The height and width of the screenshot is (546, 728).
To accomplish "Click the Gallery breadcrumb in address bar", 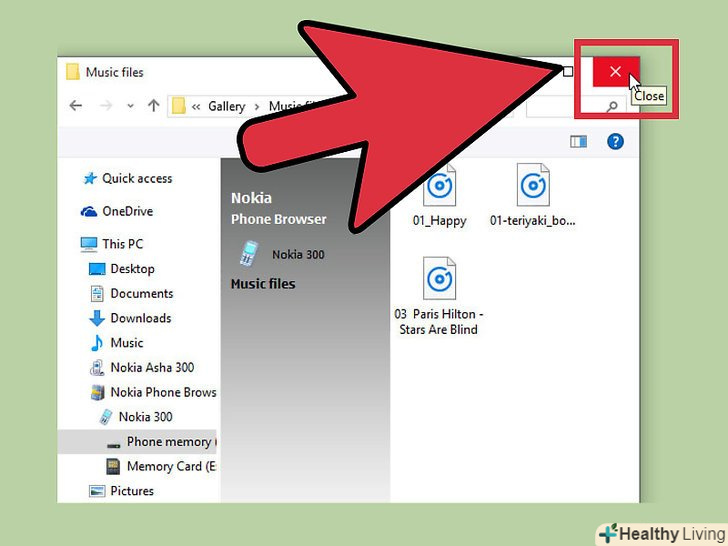I will [x=227, y=106].
